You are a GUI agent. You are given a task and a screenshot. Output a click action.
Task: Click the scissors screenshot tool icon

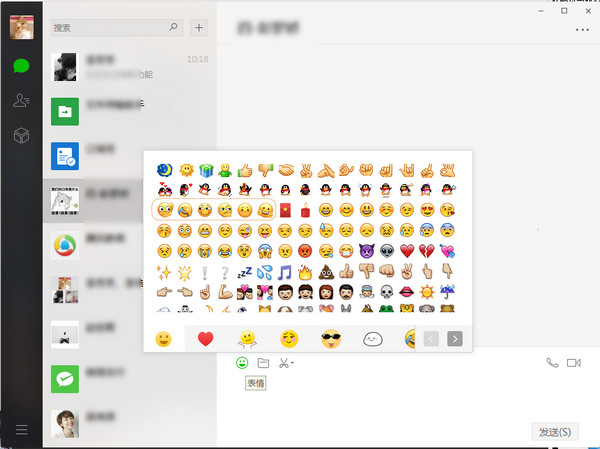pos(283,363)
